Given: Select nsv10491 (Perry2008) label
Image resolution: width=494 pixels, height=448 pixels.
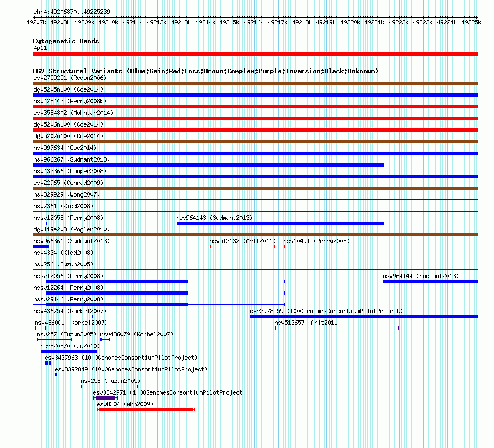Looking at the screenshot, I should tap(316, 241).
